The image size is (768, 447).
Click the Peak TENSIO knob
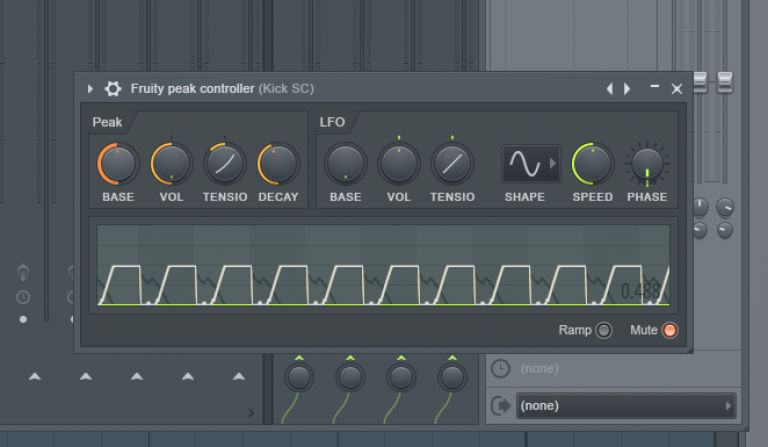point(225,164)
